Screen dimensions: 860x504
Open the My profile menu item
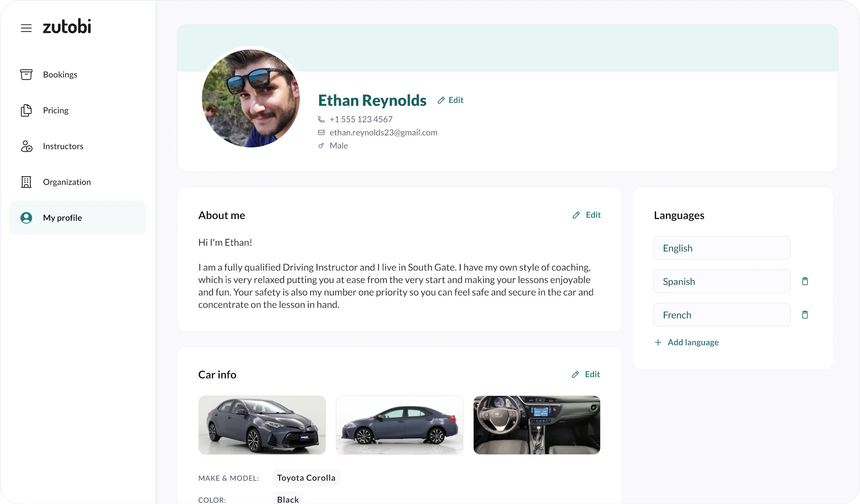coord(62,218)
